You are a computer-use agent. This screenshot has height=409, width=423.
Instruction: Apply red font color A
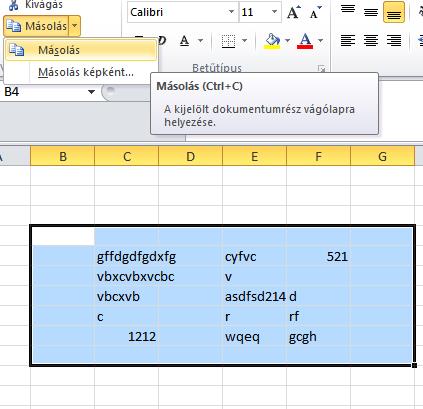[x=305, y=41]
